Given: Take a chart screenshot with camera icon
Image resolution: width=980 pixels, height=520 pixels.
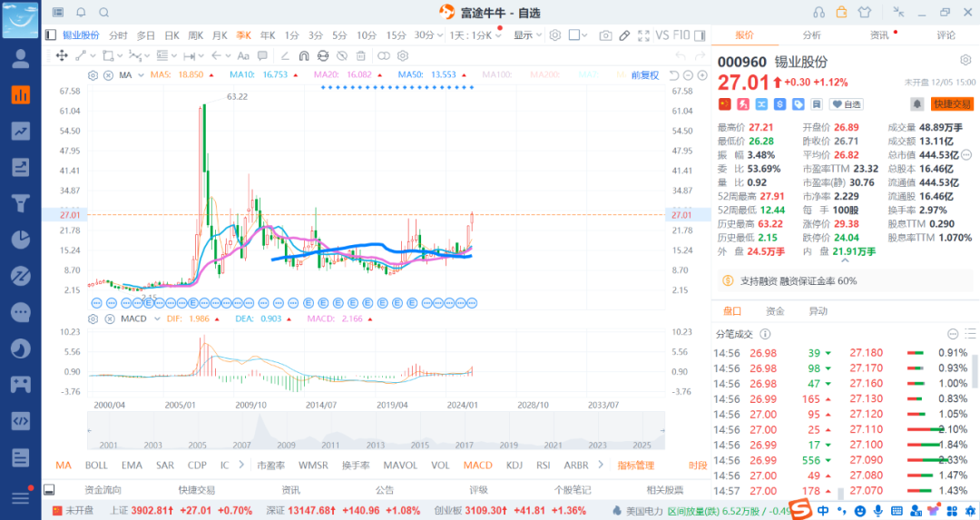Looking at the screenshot, I should [605, 35].
